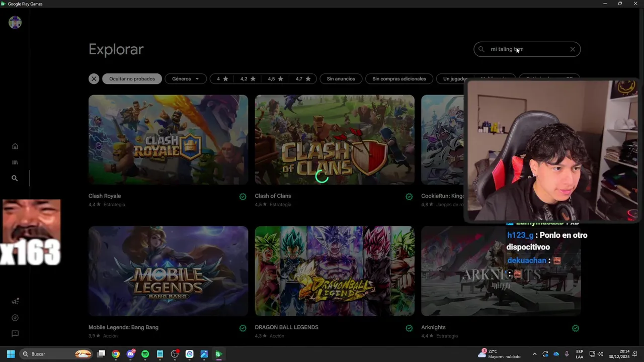Screen dimensions: 644x362
Task: Open Discord from the taskbar
Action: 131,354
